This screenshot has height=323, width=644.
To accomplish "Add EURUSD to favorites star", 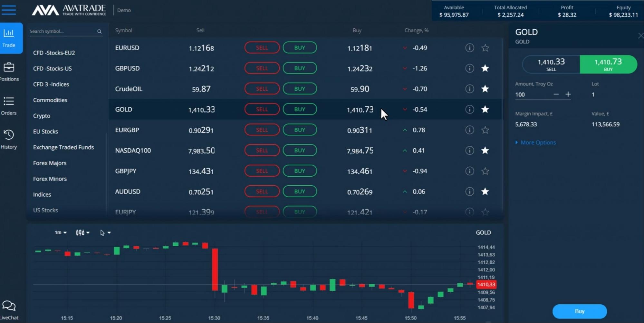I will (x=485, y=48).
